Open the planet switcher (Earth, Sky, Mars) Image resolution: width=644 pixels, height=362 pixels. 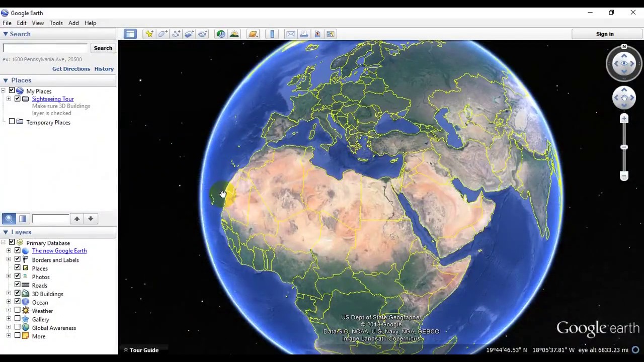(x=253, y=34)
